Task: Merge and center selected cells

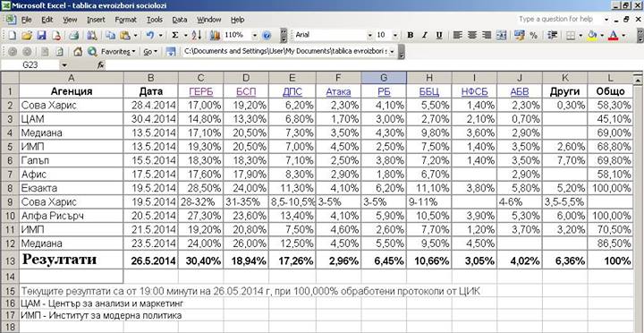Action: pos(501,35)
